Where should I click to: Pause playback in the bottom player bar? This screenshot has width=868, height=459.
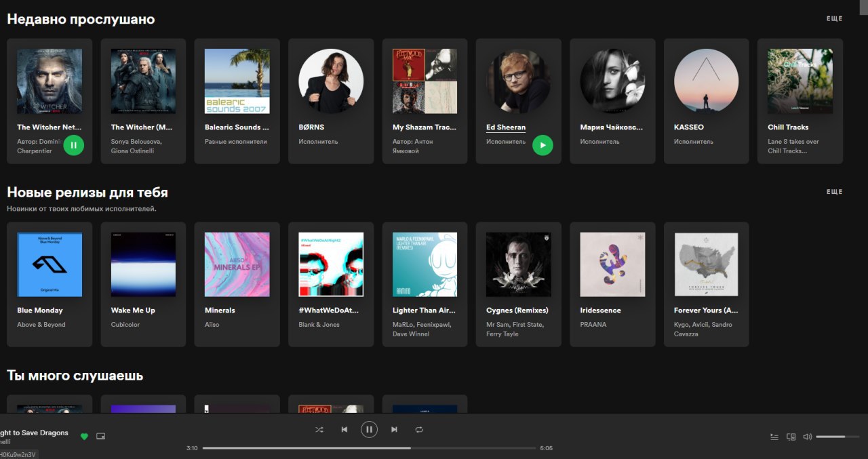369,429
